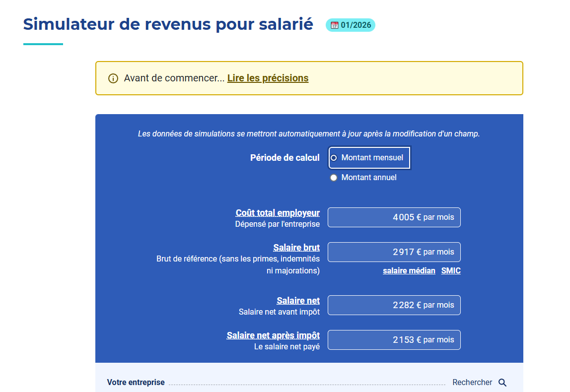Apply the salaire médian preset
The height and width of the screenshot is (392, 570).
(409, 270)
